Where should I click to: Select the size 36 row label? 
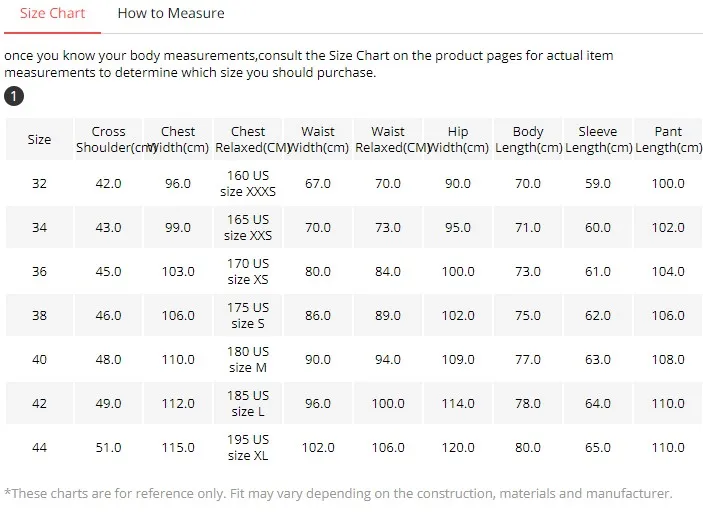click(39, 271)
